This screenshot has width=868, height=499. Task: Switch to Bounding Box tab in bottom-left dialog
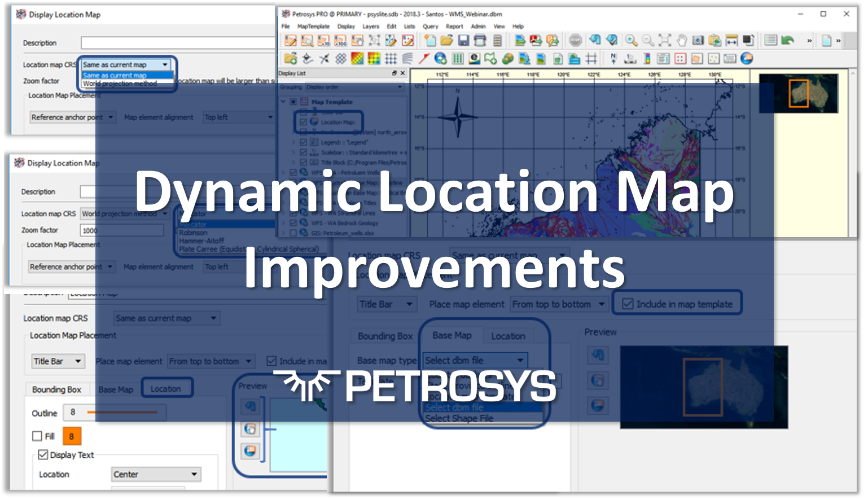[x=56, y=389]
